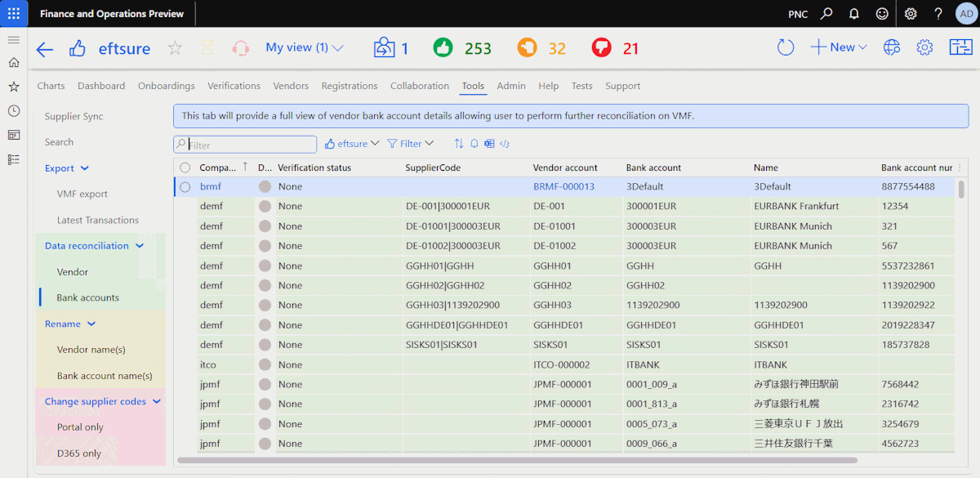Image resolution: width=980 pixels, height=478 pixels.
Task: Switch to the Verifications tab
Action: point(234,86)
